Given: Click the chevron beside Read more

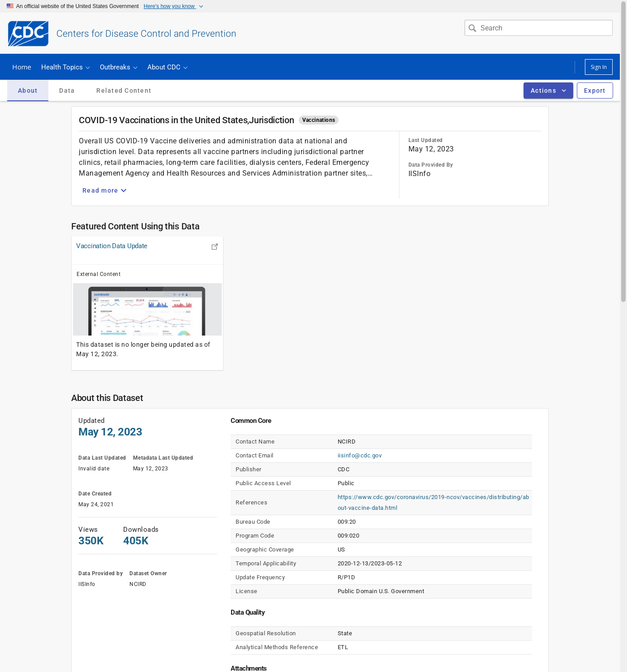Looking at the screenshot, I should click(124, 191).
